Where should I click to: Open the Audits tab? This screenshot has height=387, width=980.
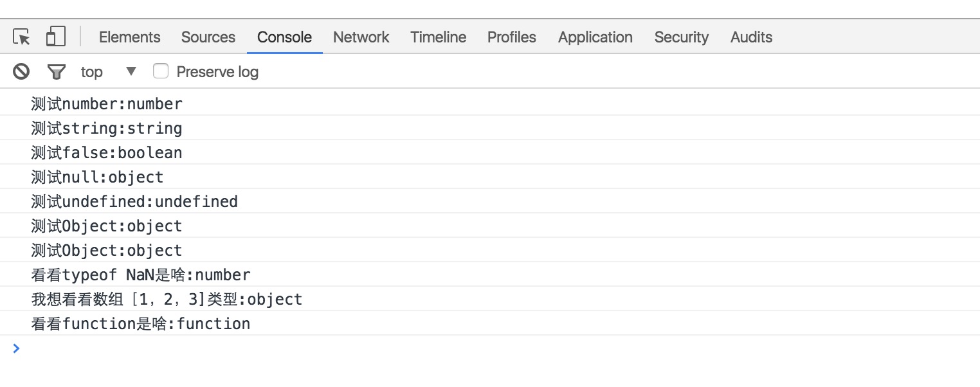tap(751, 37)
